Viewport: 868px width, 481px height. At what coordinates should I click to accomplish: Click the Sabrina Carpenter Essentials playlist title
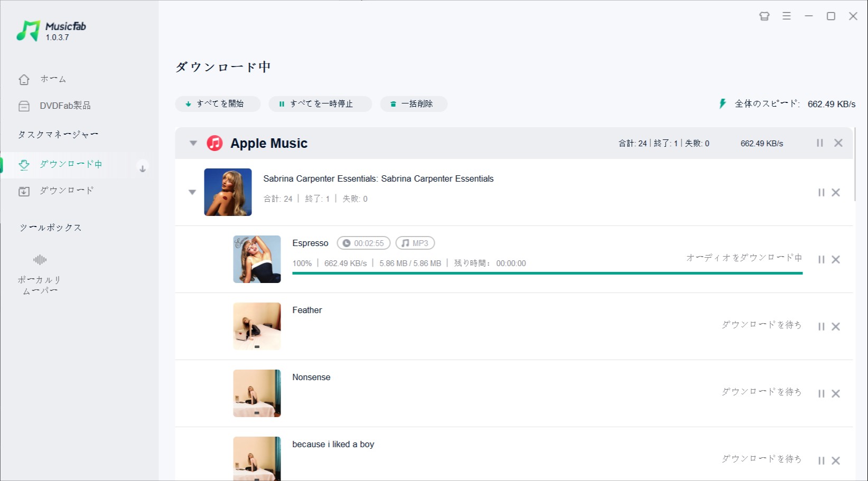[378, 179]
